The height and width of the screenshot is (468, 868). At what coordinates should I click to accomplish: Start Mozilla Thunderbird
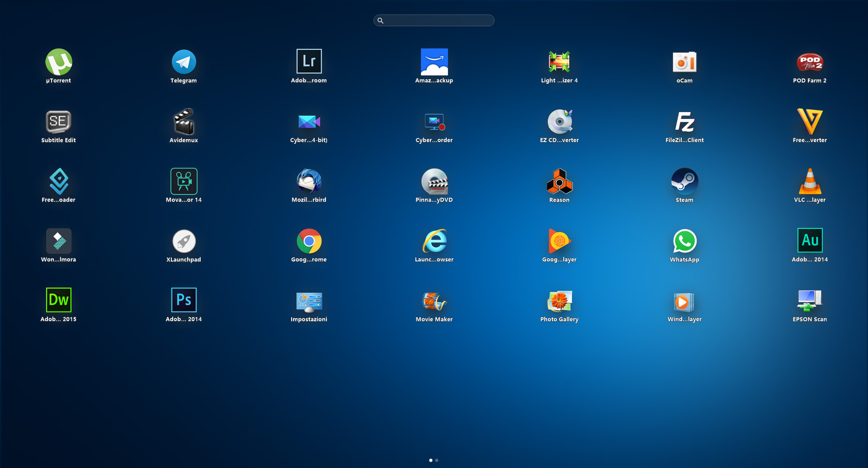tap(309, 181)
